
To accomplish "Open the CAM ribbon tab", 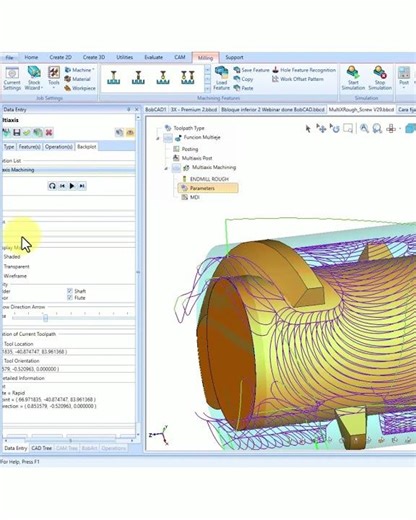I will pyautogui.click(x=180, y=57).
